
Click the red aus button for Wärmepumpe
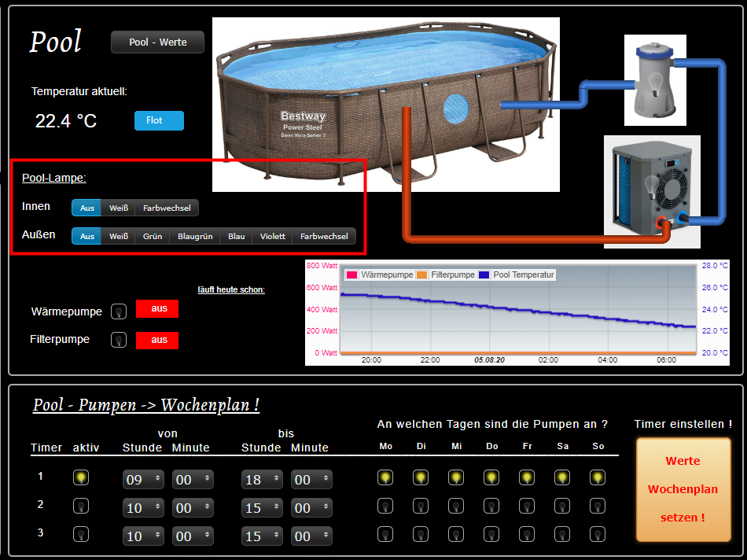(x=157, y=308)
